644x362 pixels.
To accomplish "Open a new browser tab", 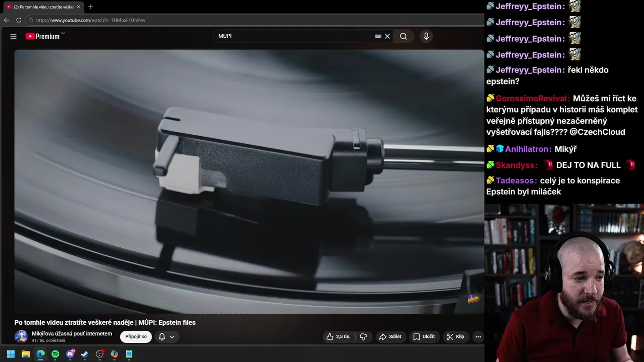I will coord(91,7).
